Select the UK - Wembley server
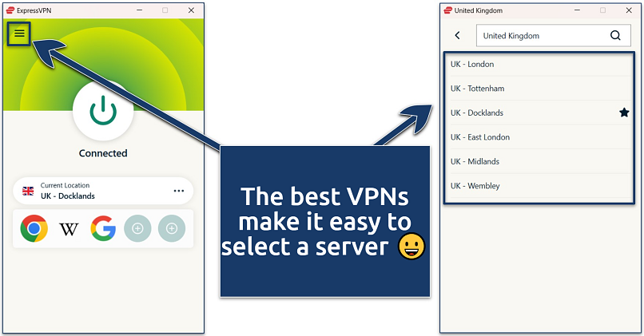Screen dimensions: 644x336 pyautogui.click(x=539, y=185)
